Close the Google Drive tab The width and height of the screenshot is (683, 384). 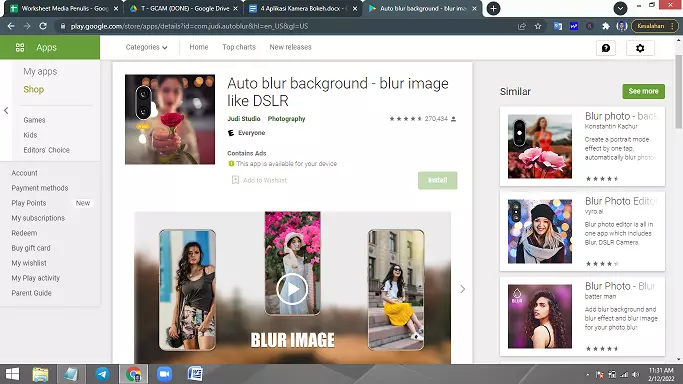[x=235, y=8]
